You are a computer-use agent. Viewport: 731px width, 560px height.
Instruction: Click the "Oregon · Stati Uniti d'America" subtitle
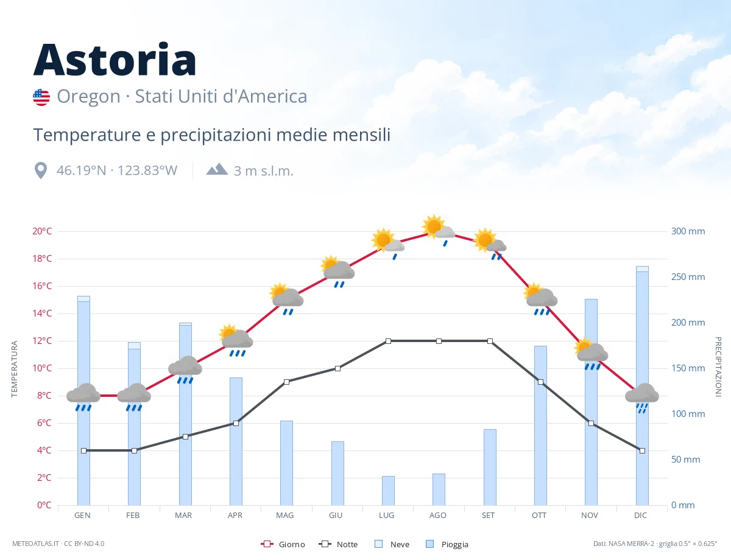[182, 97]
